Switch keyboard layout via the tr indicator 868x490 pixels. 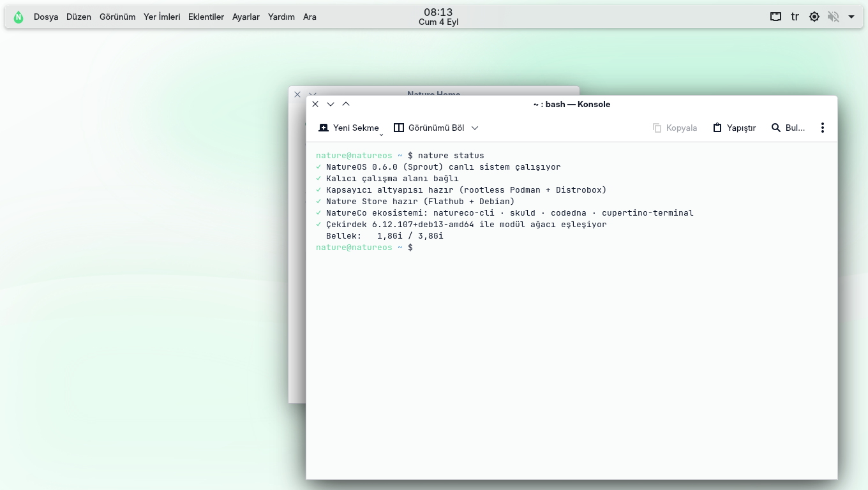click(795, 17)
